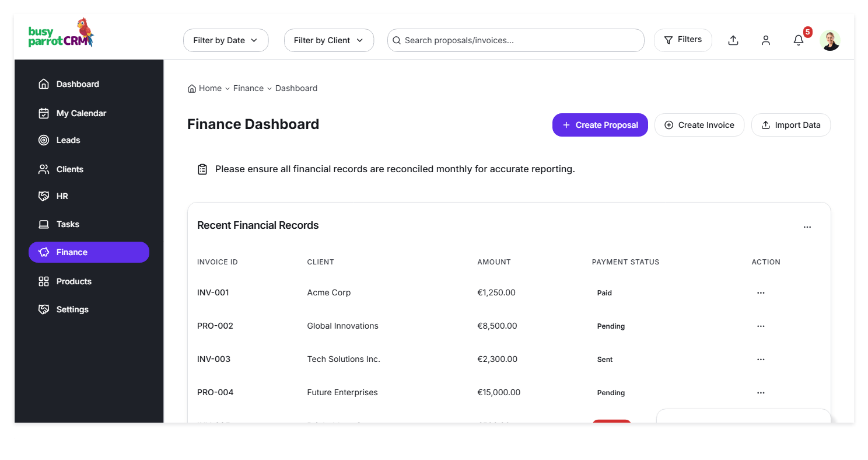Go to My Calendar in sidebar
The height and width of the screenshot is (460, 868).
(81, 113)
